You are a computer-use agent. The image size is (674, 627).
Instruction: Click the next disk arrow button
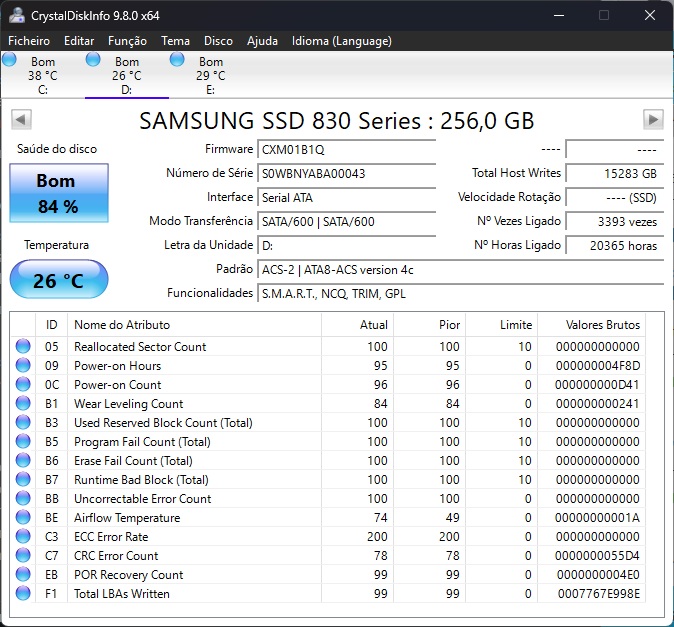click(653, 120)
